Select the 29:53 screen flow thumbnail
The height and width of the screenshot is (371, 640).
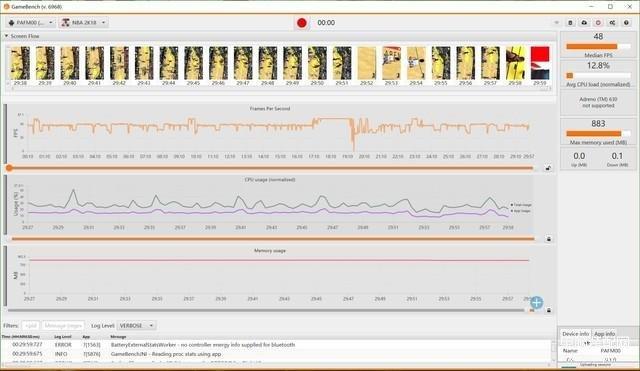391,66
